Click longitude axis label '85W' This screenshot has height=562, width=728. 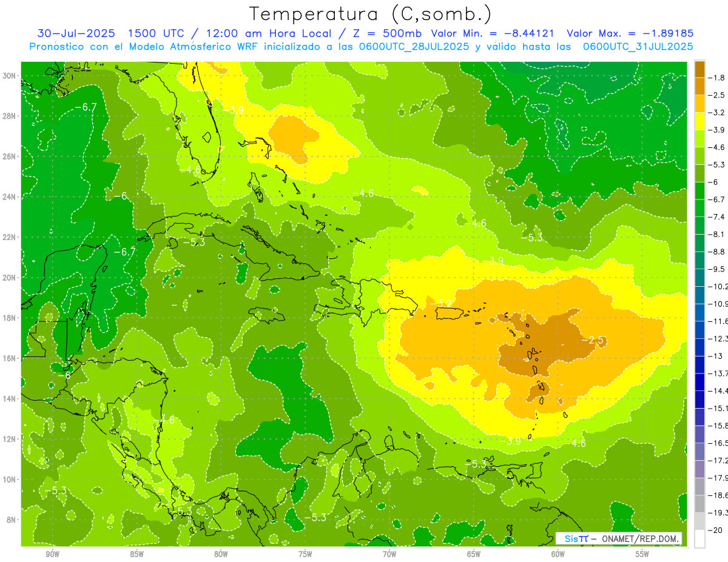(136, 554)
